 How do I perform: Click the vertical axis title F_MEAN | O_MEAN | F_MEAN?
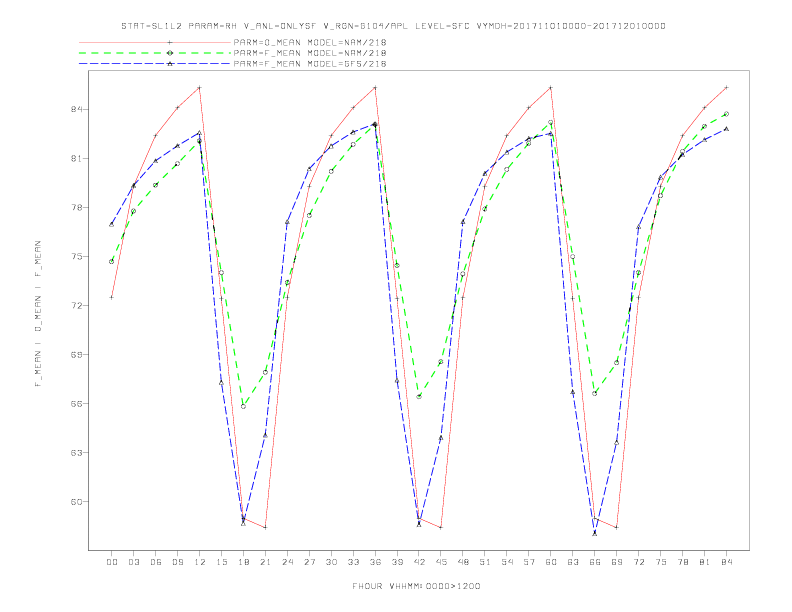[x=38, y=314]
